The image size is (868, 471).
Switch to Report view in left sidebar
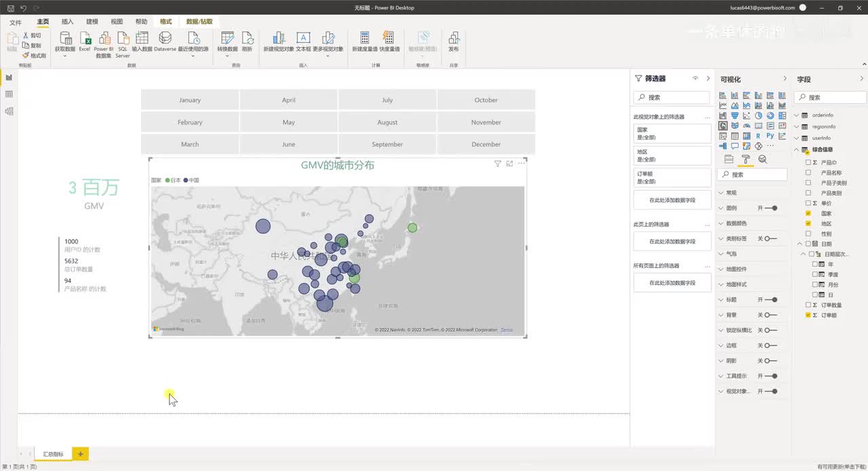point(9,77)
